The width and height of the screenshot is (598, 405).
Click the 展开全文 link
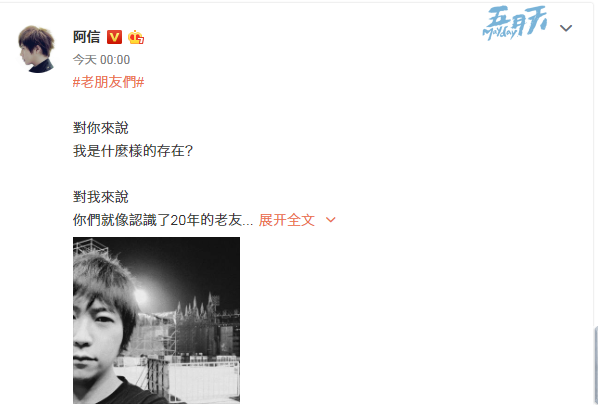click(x=287, y=220)
